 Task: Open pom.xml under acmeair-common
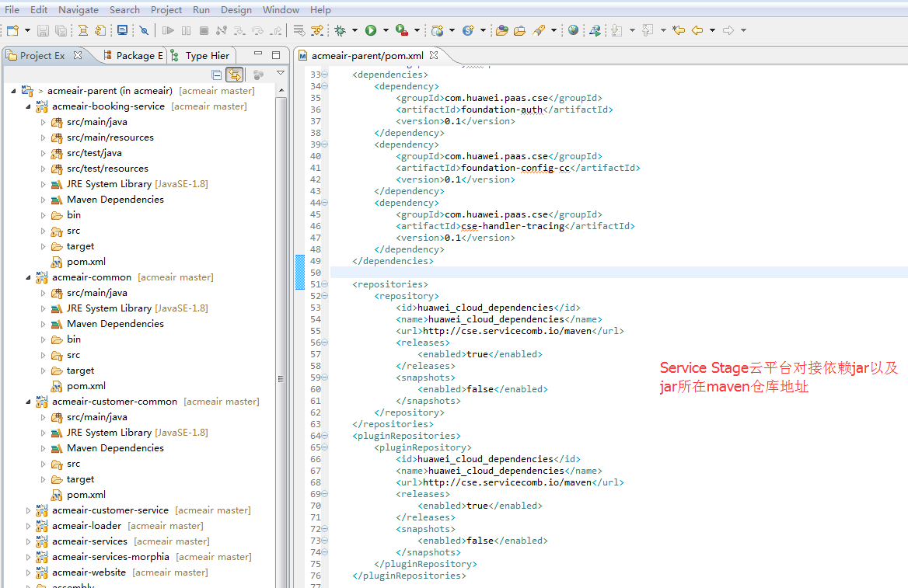click(86, 386)
